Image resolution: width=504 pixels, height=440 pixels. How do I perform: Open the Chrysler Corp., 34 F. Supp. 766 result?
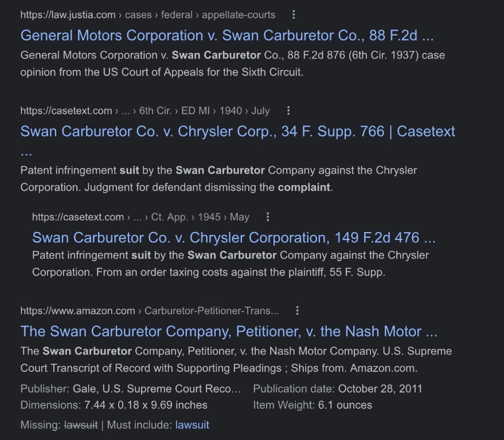pos(237,131)
